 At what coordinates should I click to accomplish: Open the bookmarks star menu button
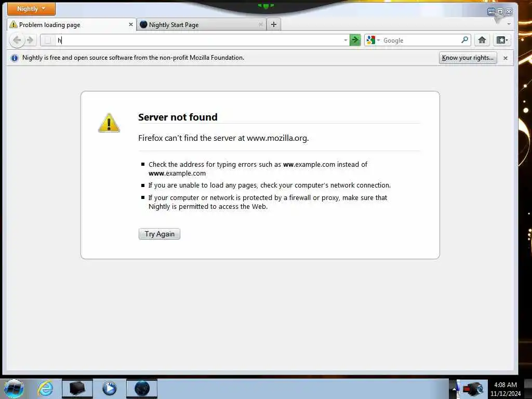(502, 40)
